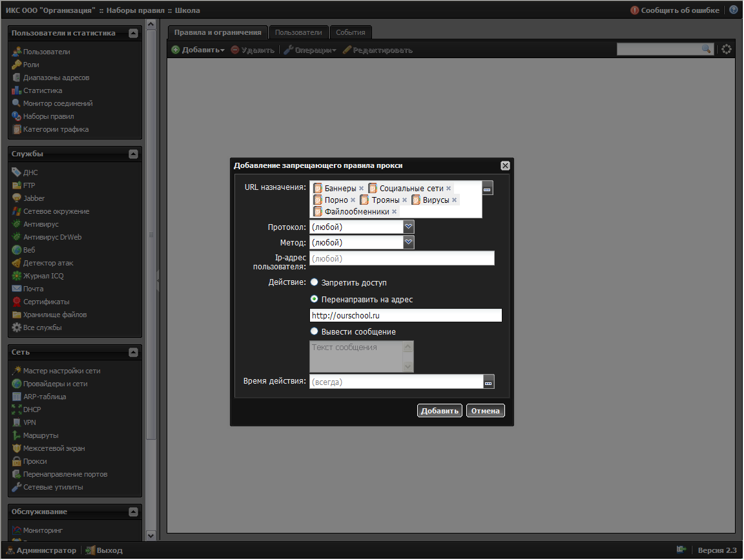Collapse the Обслуживание panel
This screenshot has height=560, width=744.
click(133, 512)
